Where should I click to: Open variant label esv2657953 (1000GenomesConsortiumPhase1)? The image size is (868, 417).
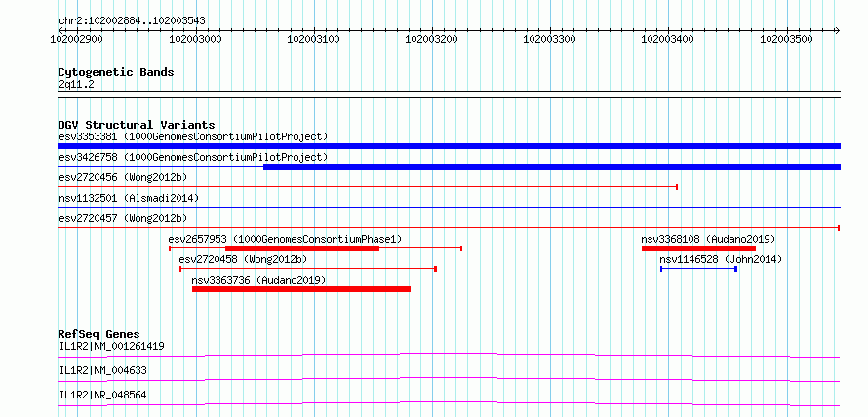[x=285, y=239]
